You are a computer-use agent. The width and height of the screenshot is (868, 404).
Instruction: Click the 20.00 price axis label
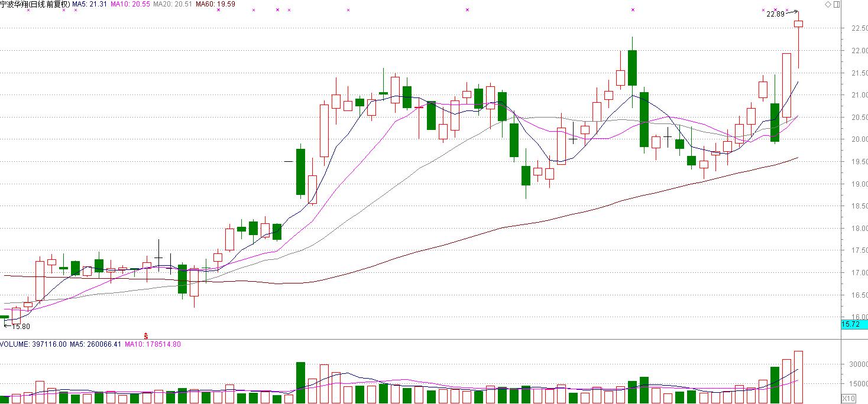(859, 139)
